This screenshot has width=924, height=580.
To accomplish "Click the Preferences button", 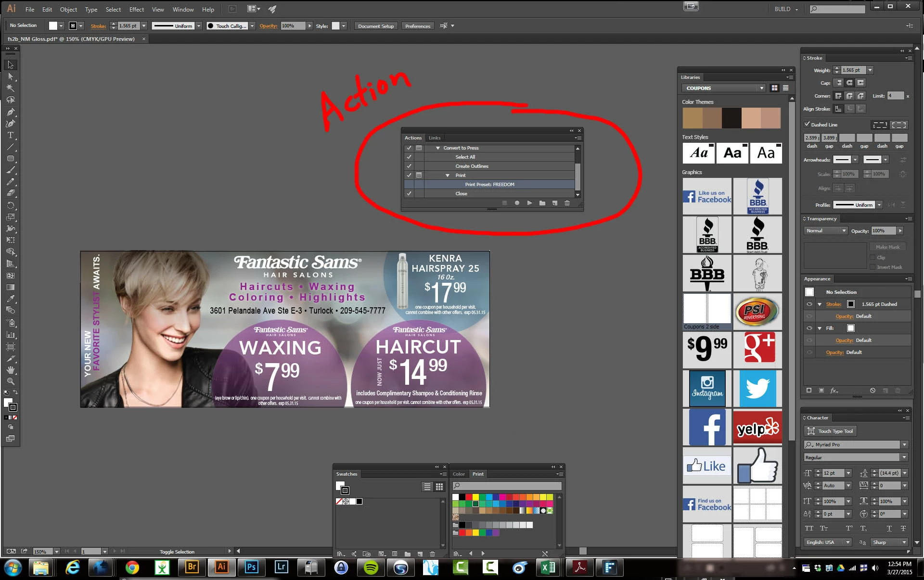I will coord(417,26).
